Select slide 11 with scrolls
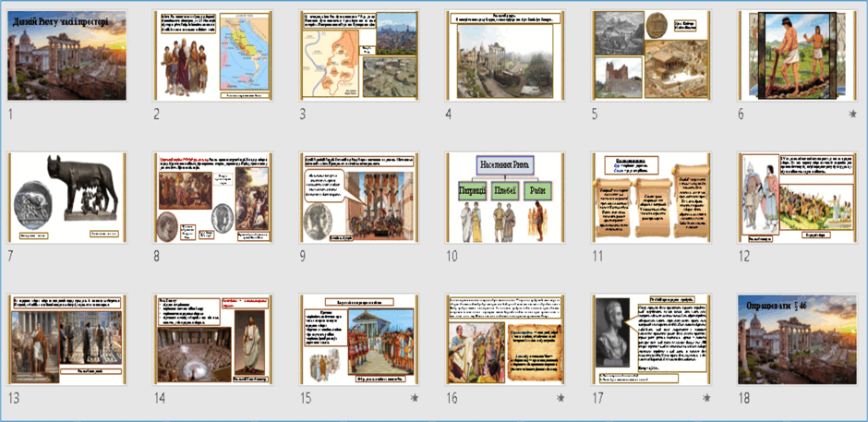The height and width of the screenshot is (422, 868). pyautogui.click(x=651, y=198)
